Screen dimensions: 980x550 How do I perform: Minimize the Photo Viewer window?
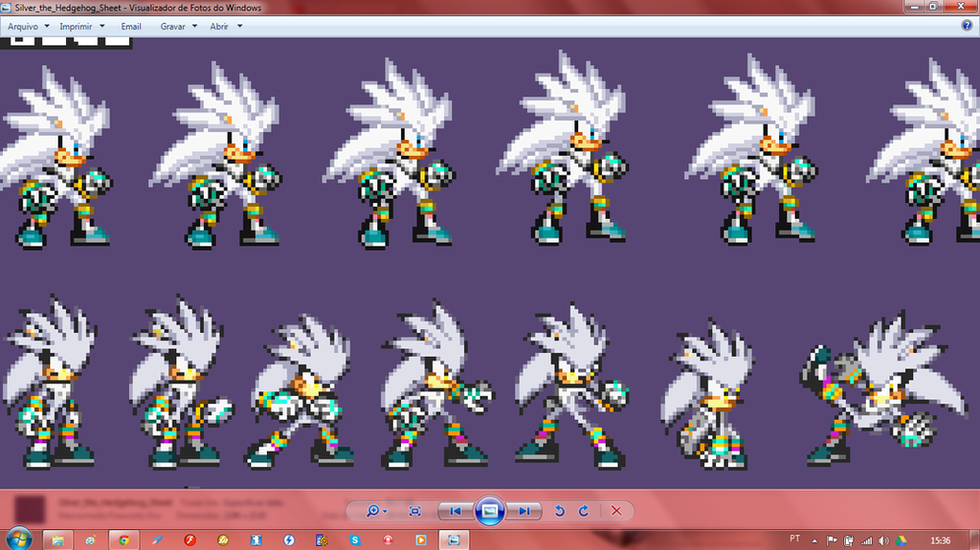point(914,7)
